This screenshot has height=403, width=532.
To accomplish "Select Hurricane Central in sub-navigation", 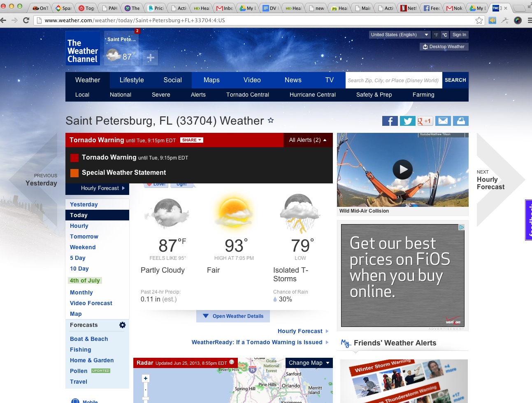I will pyautogui.click(x=312, y=95).
